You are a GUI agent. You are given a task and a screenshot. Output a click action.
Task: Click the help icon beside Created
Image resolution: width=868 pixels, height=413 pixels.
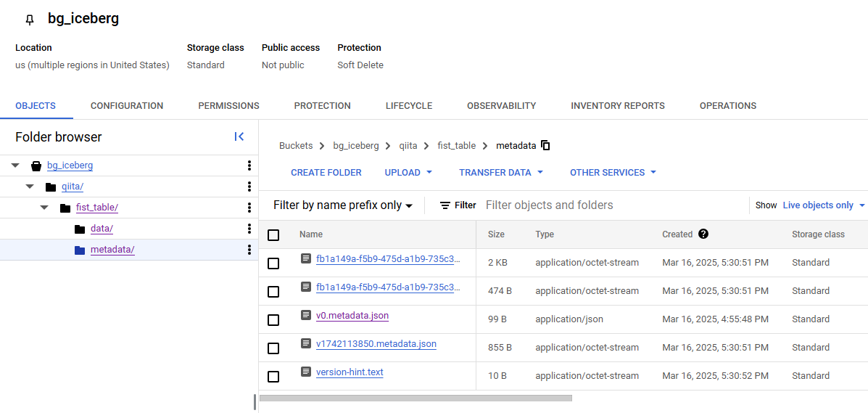click(703, 234)
